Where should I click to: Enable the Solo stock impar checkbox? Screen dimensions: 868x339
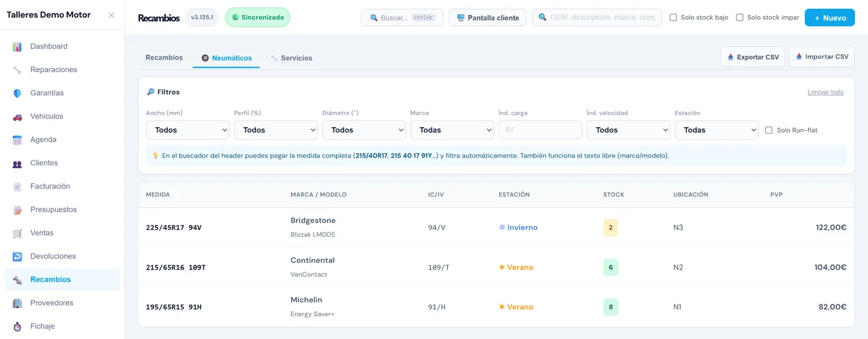pyautogui.click(x=740, y=17)
